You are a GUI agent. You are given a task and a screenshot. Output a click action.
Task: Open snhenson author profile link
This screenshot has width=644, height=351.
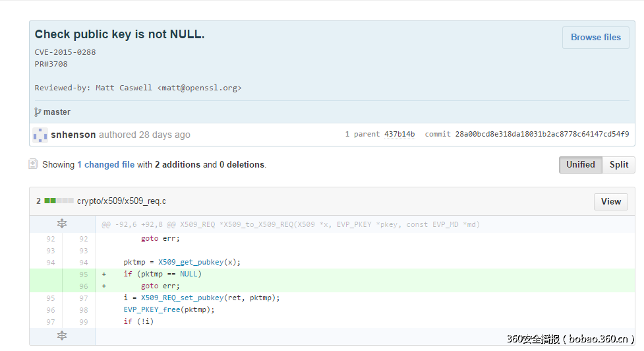[73, 135]
